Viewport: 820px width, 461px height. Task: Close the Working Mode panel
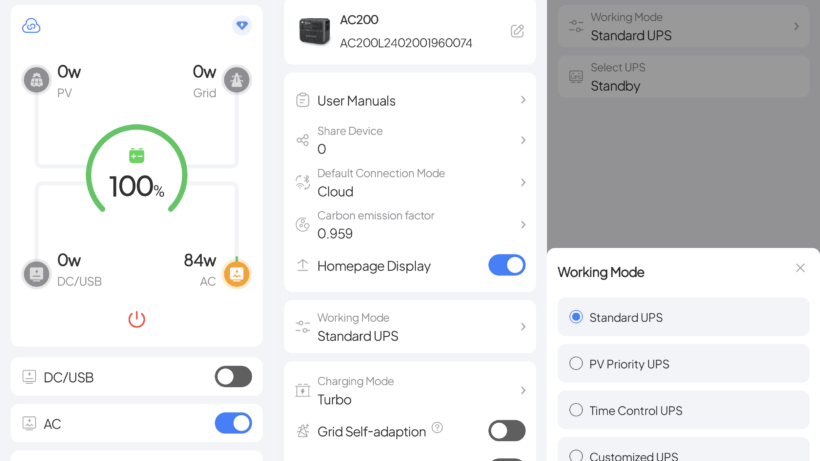800,268
